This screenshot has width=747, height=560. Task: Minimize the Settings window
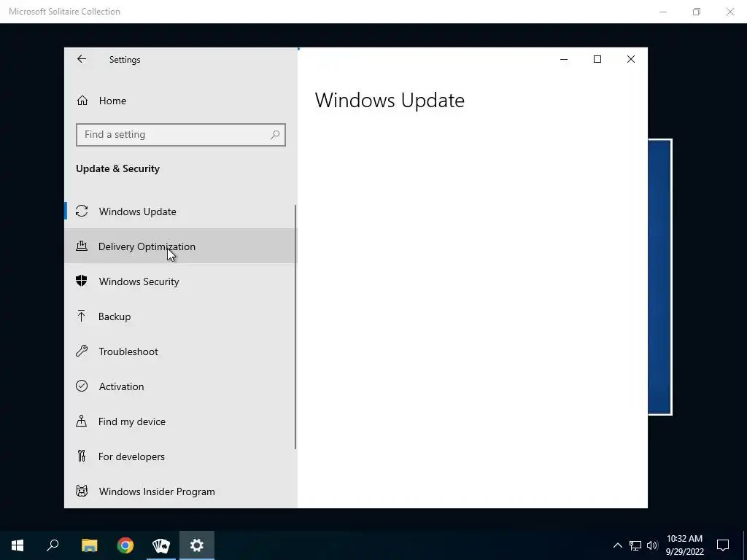[x=564, y=59]
